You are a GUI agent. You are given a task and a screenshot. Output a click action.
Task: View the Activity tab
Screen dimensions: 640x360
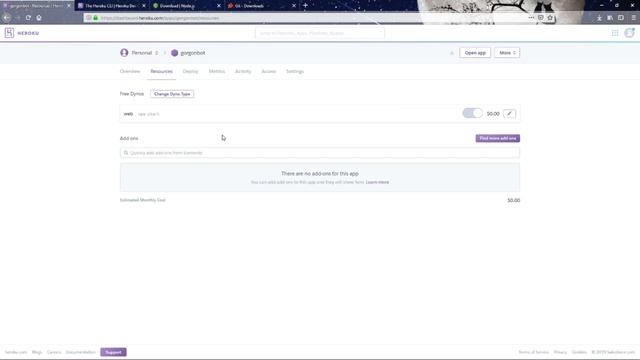point(243,71)
